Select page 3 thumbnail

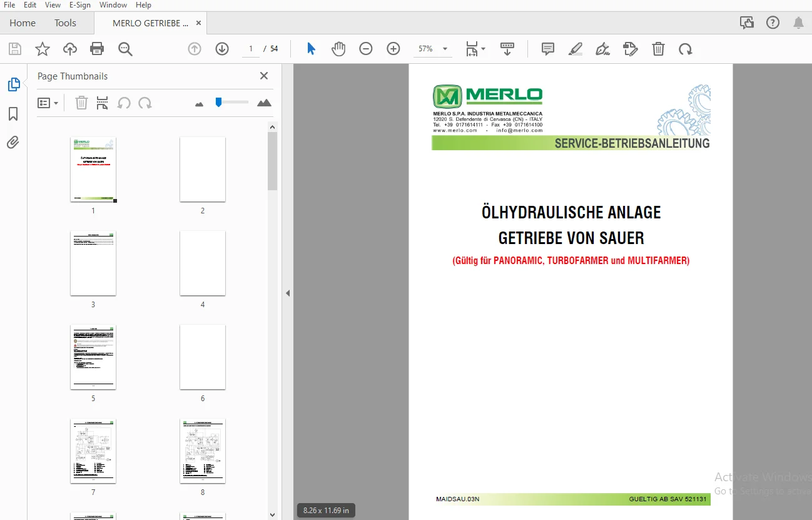click(93, 263)
